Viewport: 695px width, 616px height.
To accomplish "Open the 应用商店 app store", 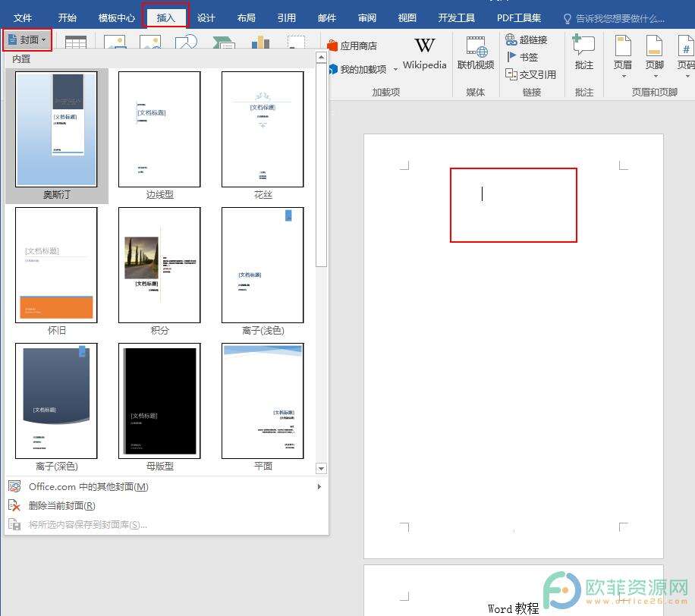I will (x=352, y=46).
